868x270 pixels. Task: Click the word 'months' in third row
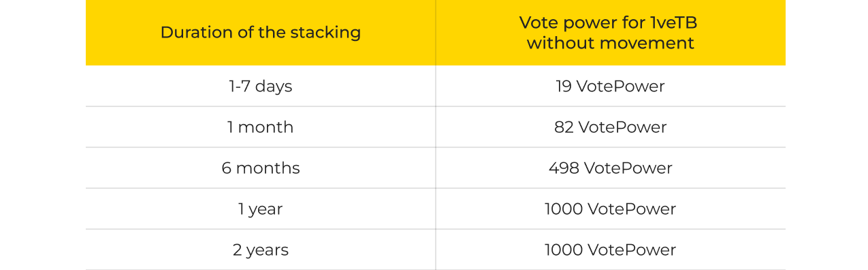[268, 168]
